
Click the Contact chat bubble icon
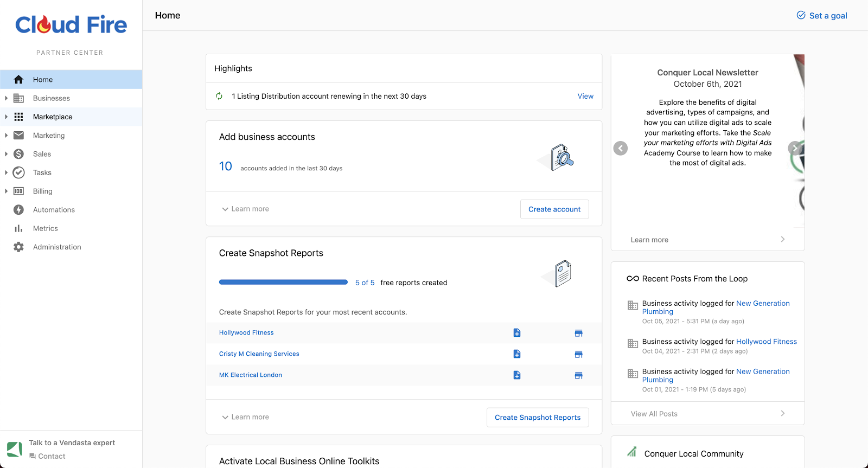point(33,456)
